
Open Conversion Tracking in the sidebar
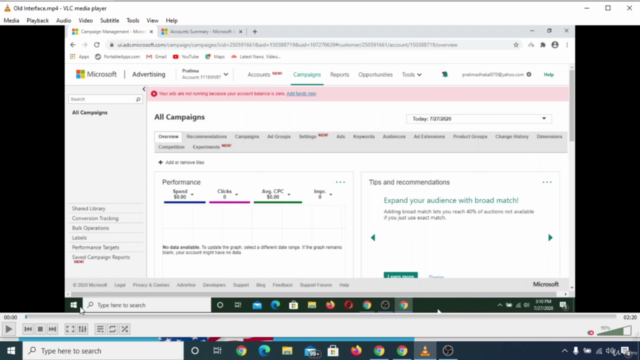tap(95, 218)
